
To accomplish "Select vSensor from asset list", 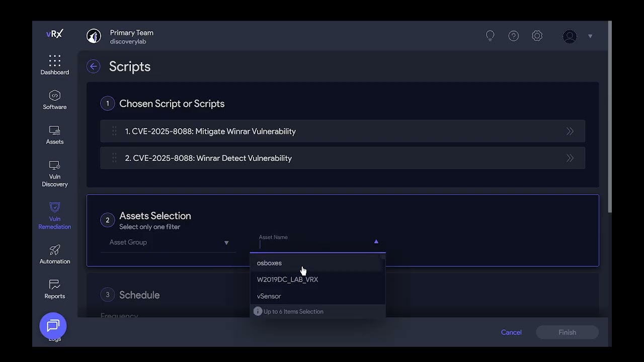I will [x=317, y=296].
